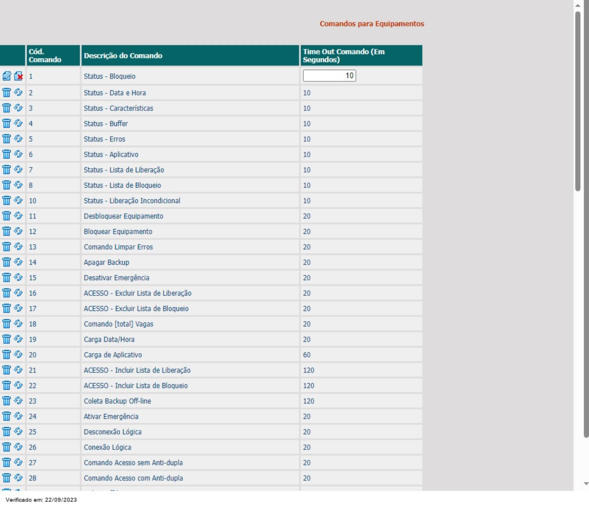
Task: Select the Ativar Emergência row description
Action: tap(111, 416)
